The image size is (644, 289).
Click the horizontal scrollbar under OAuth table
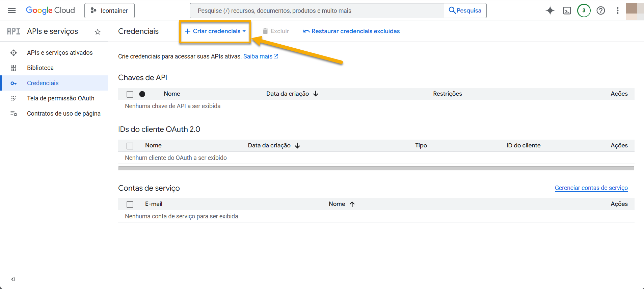tap(376, 168)
